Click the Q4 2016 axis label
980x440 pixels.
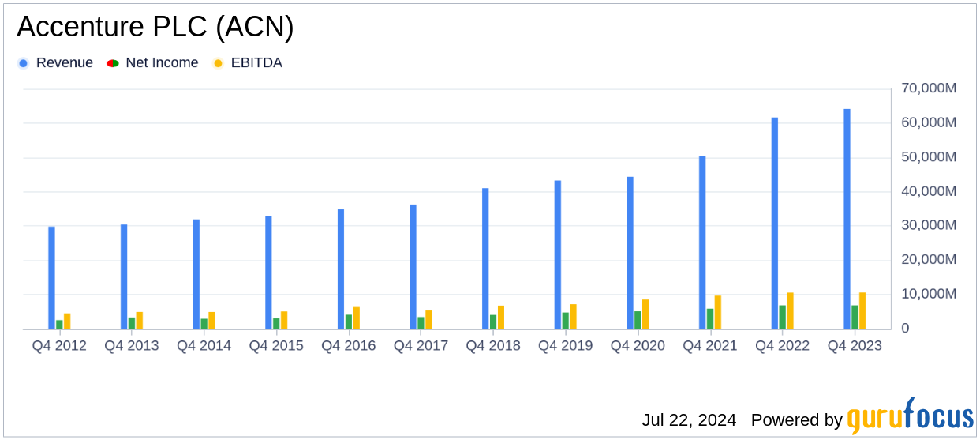tap(349, 346)
